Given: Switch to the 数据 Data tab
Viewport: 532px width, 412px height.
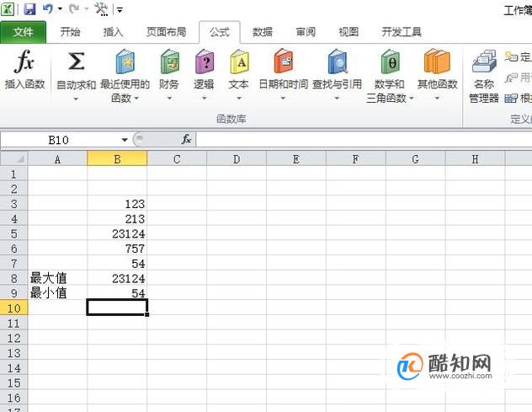Looking at the screenshot, I should pyautogui.click(x=263, y=32).
